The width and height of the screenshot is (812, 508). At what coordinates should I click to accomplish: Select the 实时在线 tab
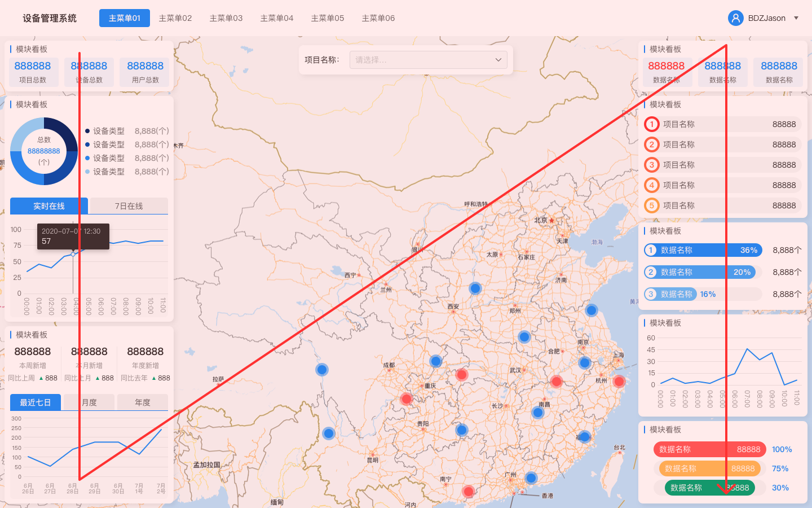tap(49, 206)
